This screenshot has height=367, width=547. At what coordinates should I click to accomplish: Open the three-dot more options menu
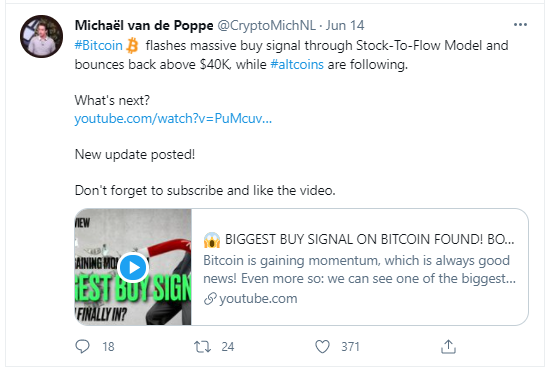coord(520,25)
